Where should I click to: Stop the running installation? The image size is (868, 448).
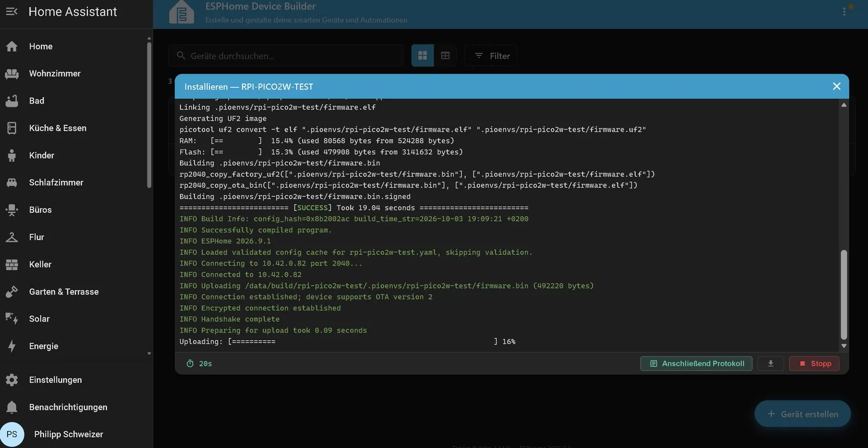coord(814,363)
